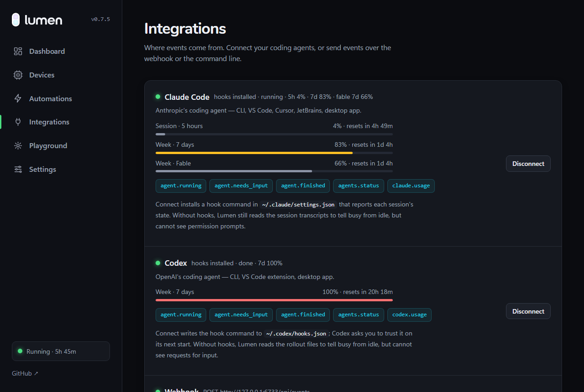The width and height of the screenshot is (584, 392).
Task: Click the green dot in Running status
Action: pyautogui.click(x=20, y=351)
